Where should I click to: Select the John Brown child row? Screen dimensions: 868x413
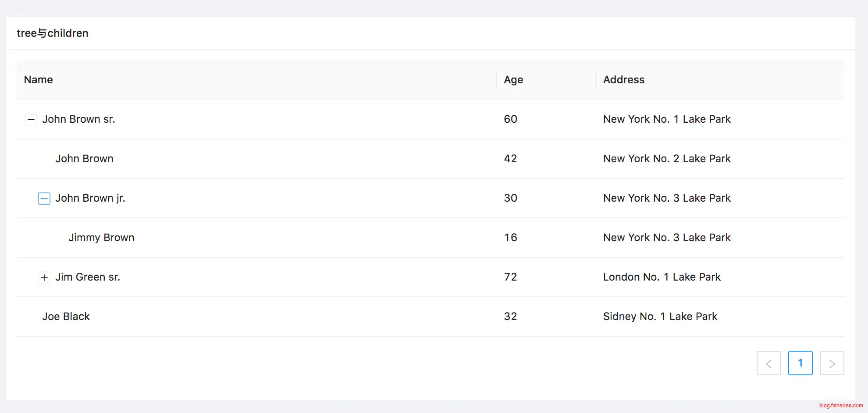pyautogui.click(x=84, y=159)
